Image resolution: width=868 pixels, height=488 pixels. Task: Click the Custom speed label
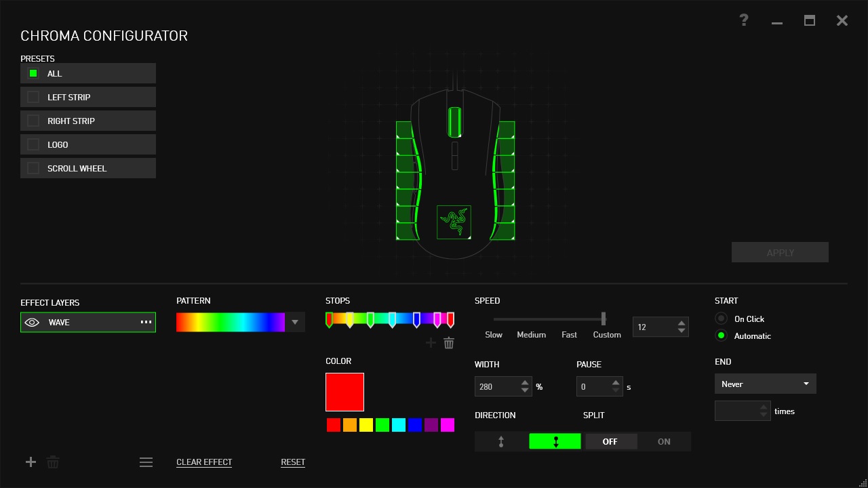pos(607,335)
